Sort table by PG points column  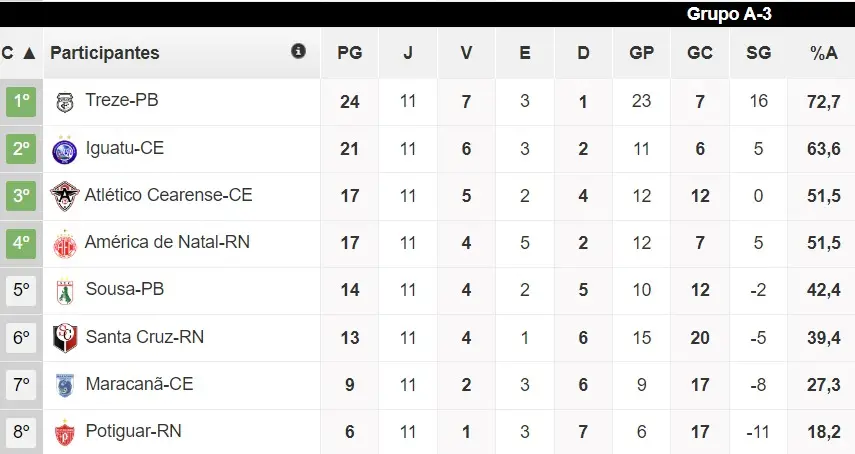349,53
